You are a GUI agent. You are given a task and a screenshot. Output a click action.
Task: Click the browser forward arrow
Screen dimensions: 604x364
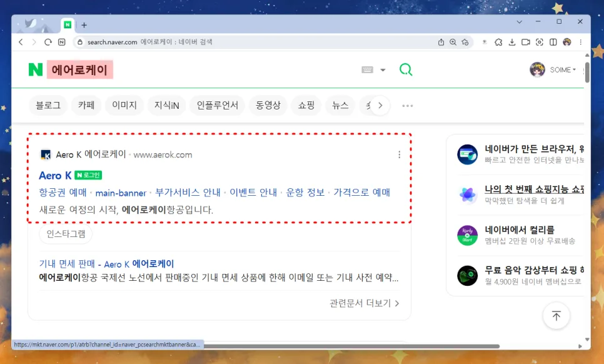click(34, 42)
